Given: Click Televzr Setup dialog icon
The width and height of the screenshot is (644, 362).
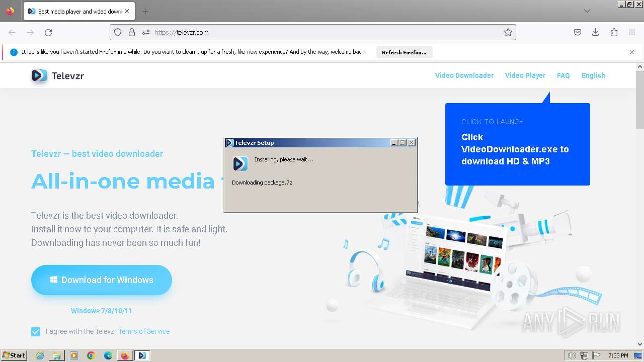Looking at the screenshot, I should 240,163.
